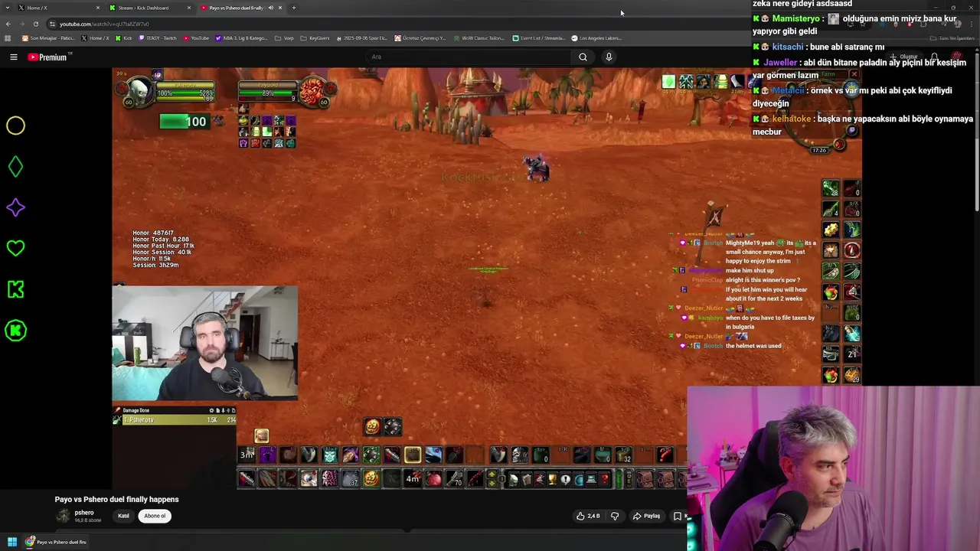The width and height of the screenshot is (980, 551).
Task: Open Chrome taskbar item Payo vs Pshero
Action: pos(55,542)
